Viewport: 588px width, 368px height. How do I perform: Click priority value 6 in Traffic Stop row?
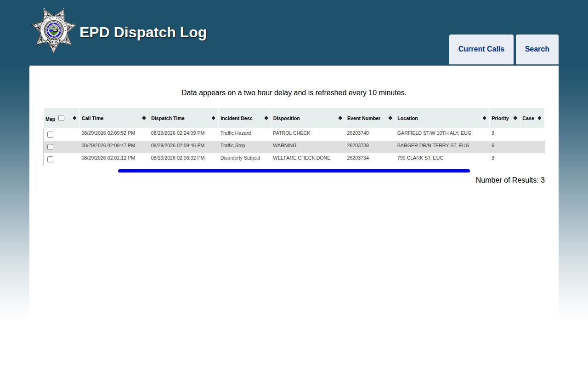[x=493, y=145]
